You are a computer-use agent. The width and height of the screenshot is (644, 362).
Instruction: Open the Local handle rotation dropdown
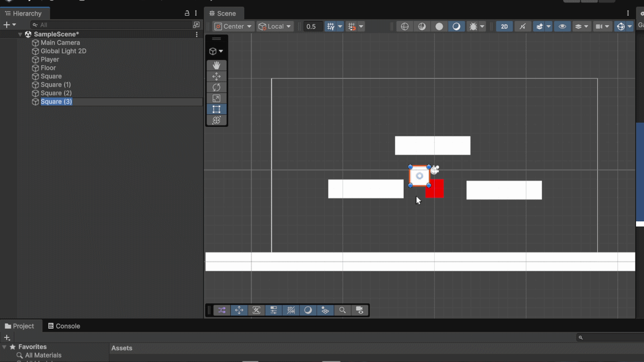click(x=275, y=26)
